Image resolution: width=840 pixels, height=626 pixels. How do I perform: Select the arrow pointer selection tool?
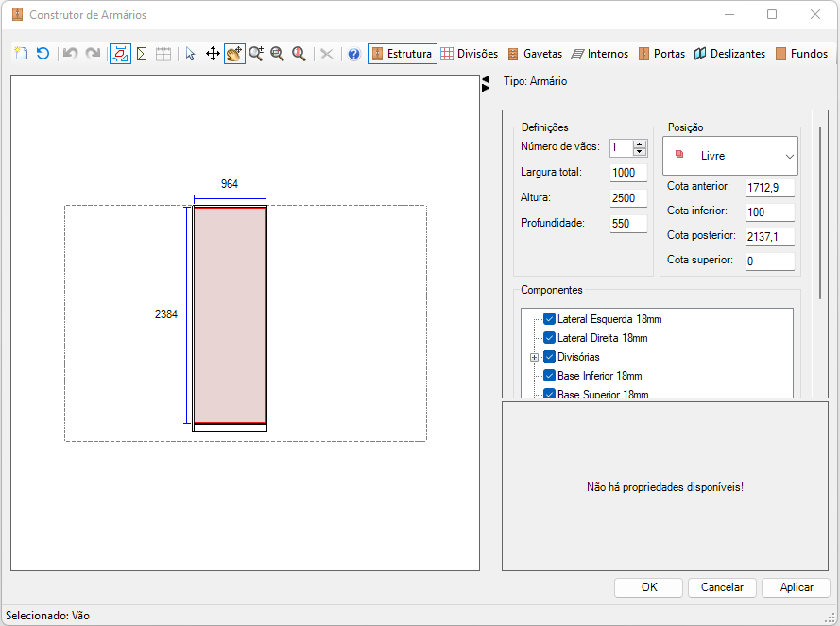[190, 54]
